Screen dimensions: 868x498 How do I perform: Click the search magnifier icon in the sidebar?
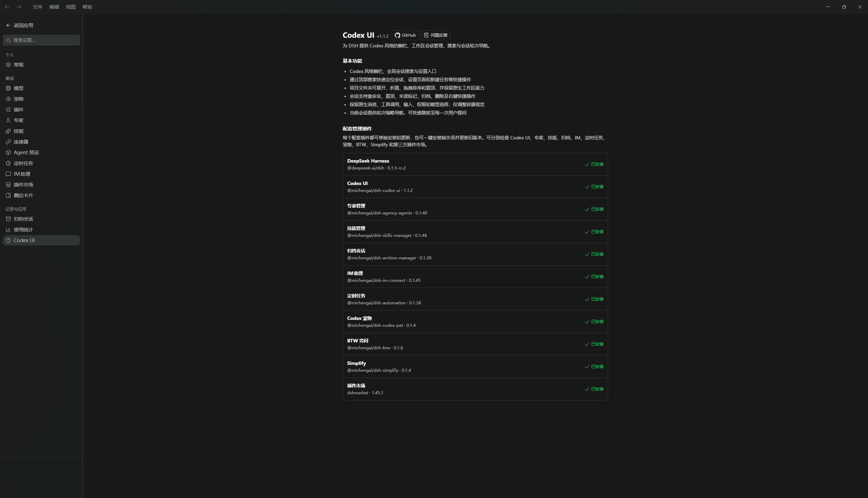coord(9,40)
